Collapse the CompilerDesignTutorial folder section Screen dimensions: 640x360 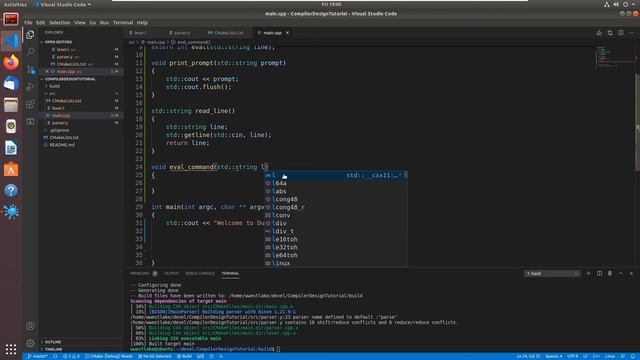click(81, 79)
